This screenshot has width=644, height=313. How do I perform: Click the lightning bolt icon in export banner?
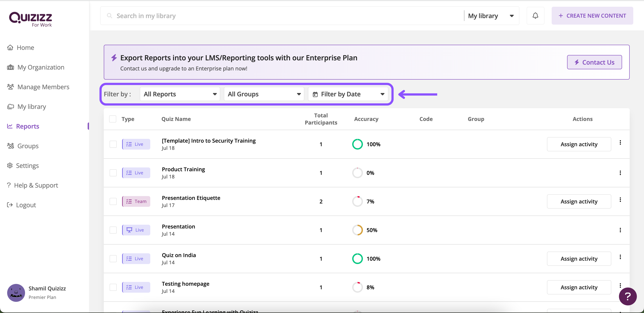point(114,58)
